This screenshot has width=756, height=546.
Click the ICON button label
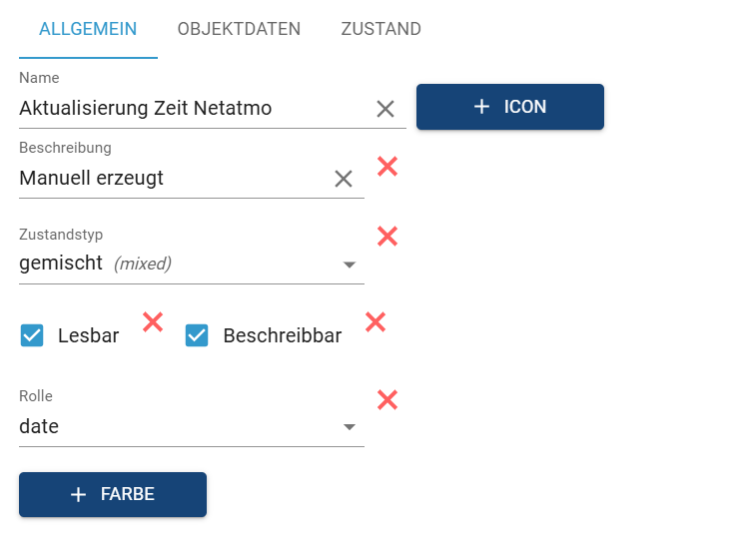click(x=525, y=107)
